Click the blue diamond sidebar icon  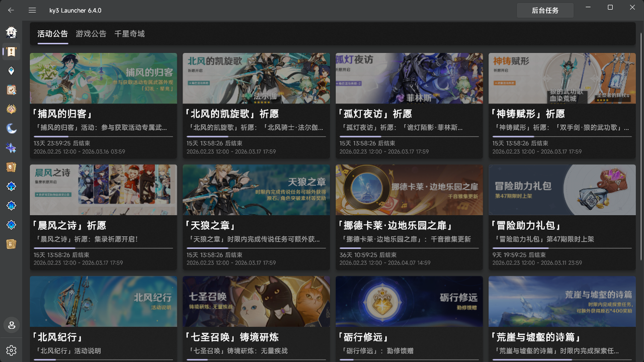pos(11,205)
